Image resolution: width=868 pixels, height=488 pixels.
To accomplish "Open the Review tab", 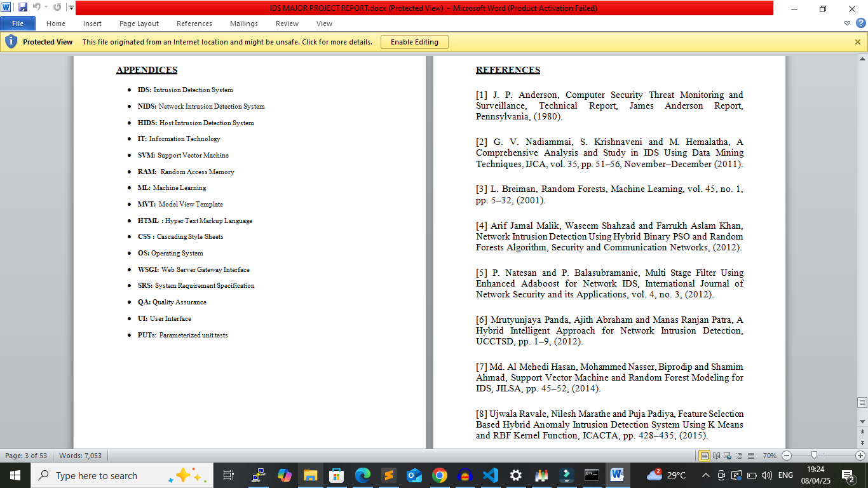I will tap(287, 24).
